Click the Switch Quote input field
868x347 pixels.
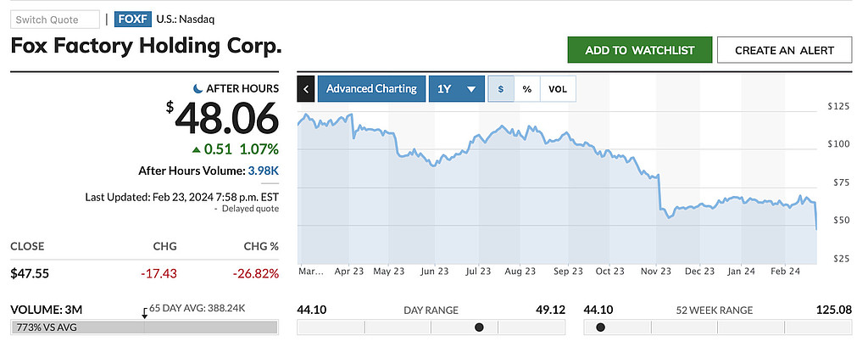57,19
